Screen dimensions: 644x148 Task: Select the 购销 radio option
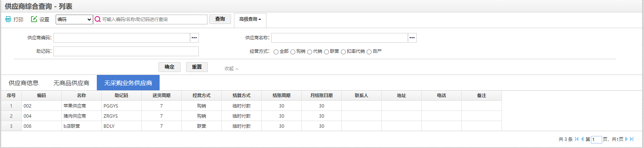[293, 52]
